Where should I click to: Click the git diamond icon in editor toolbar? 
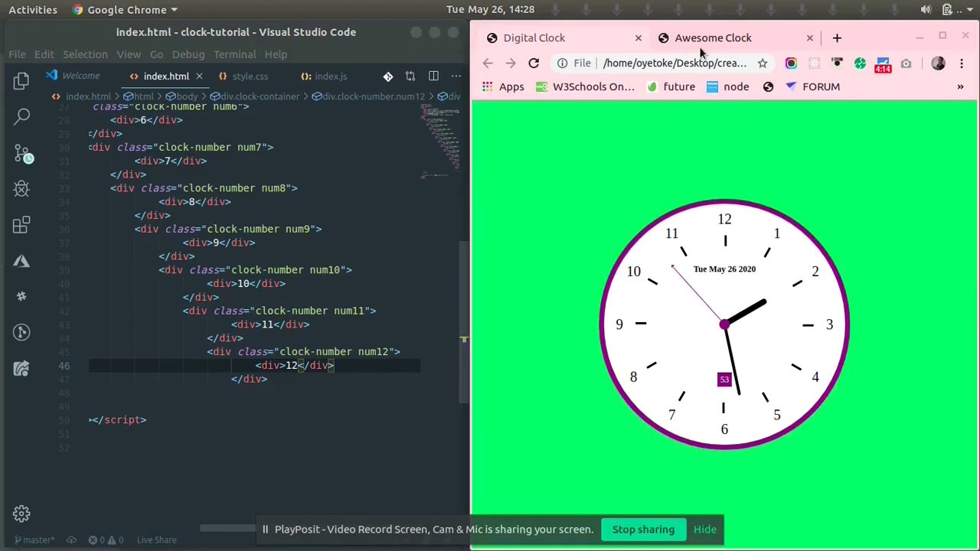[388, 77]
